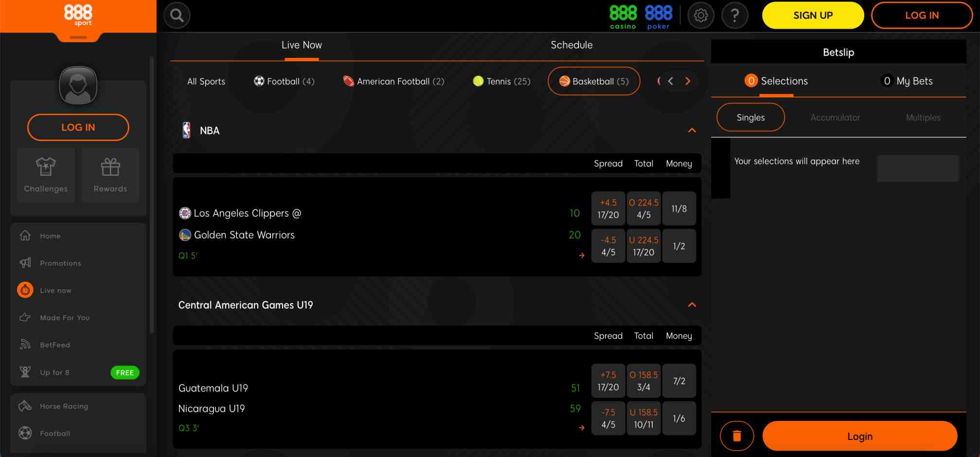Click the 888casino icon

coord(623,15)
